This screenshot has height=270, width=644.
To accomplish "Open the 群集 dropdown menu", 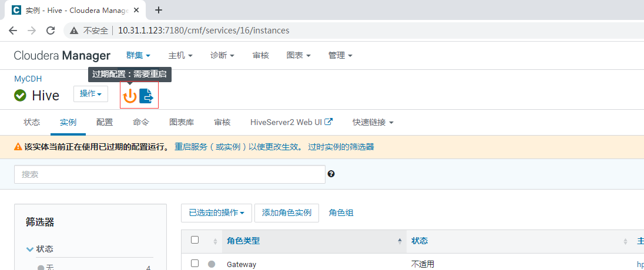I will (139, 55).
